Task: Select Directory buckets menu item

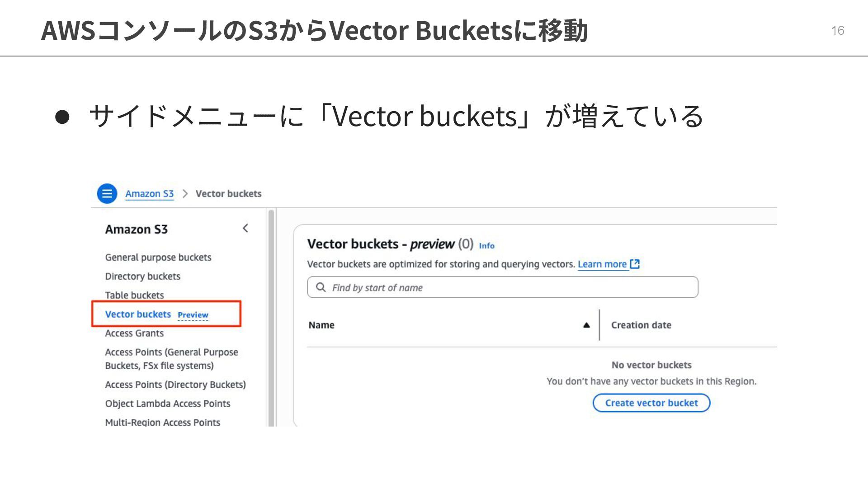Action: (x=142, y=276)
